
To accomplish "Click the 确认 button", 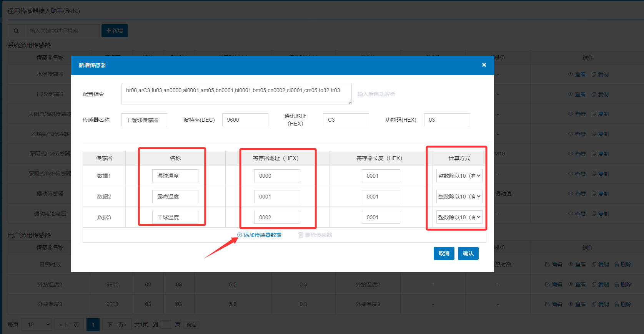I will pyautogui.click(x=468, y=253).
